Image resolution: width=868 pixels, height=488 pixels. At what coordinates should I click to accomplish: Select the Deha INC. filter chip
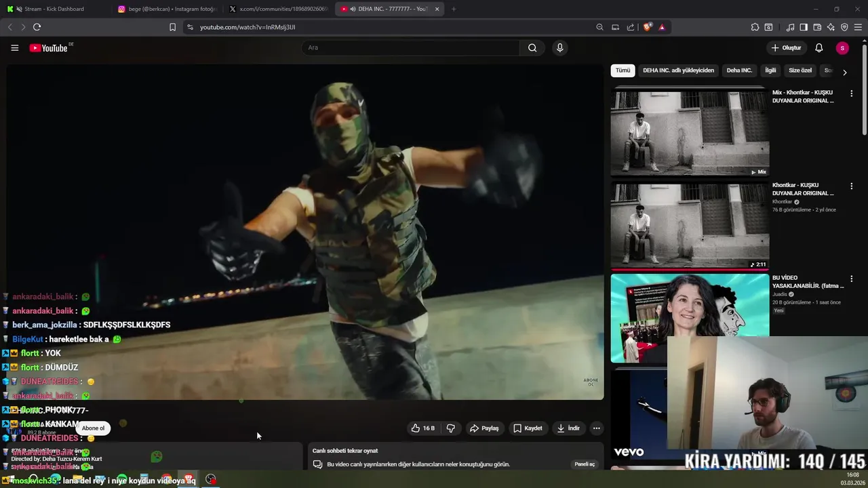click(739, 70)
